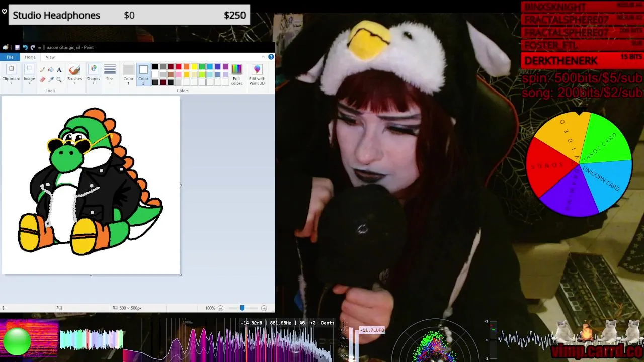The image size is (644, 362).
Task: Click the zoom out minus button
Action: tap(220, 308)
